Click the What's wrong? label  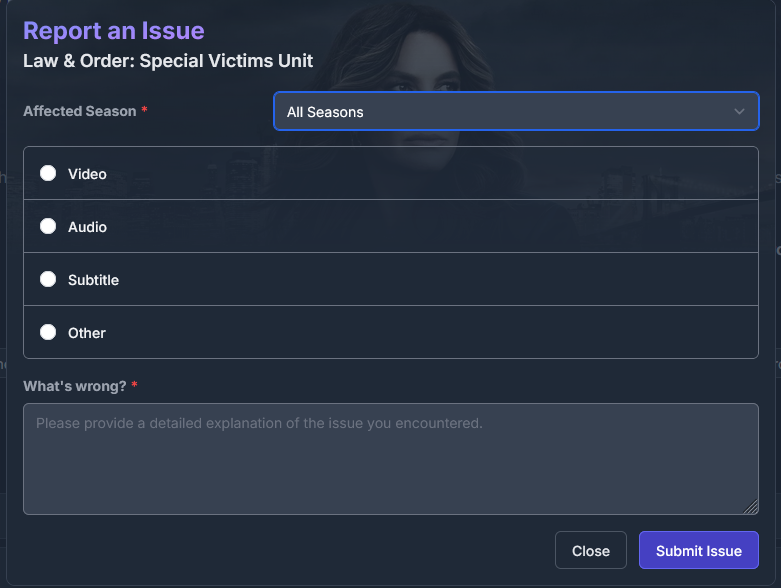tap(75, 386)
